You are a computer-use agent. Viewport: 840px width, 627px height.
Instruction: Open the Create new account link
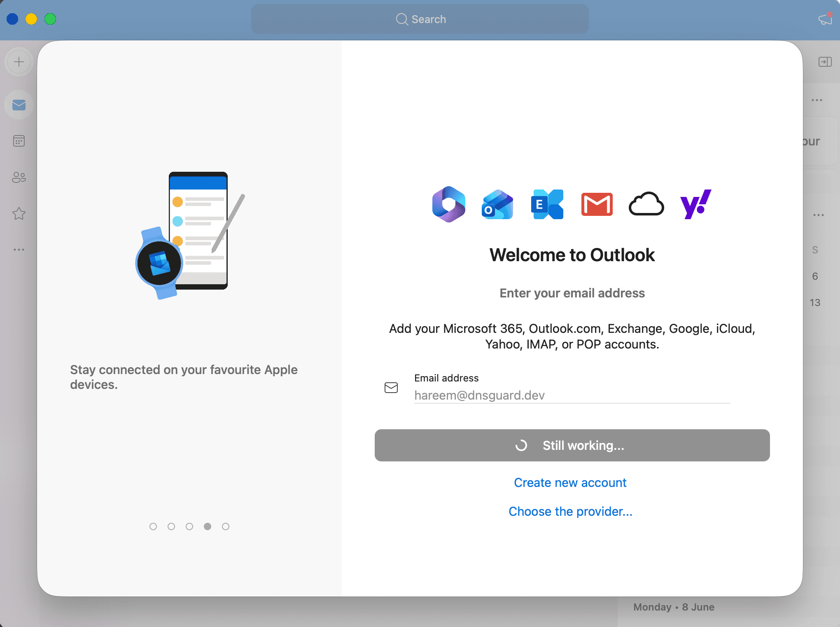[x=570, y=482]
